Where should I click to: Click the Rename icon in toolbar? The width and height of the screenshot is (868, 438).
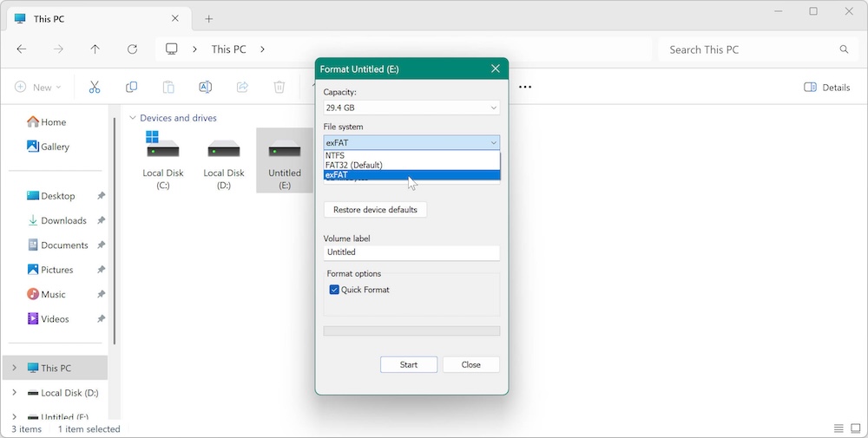click(x=206, y=87)
